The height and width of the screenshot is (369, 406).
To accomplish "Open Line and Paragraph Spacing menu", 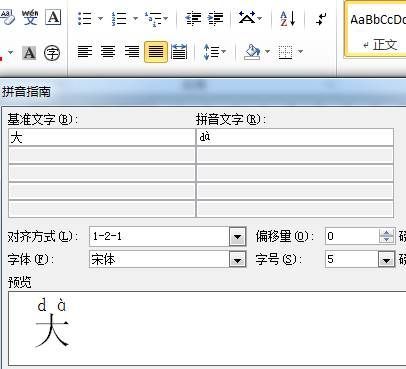I will click(x=214, y=52).
